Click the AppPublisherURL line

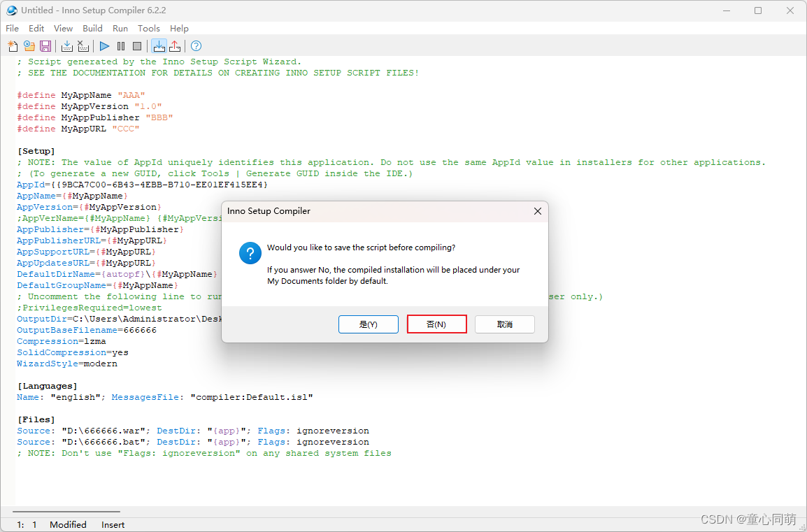click(x=92, y=240)
